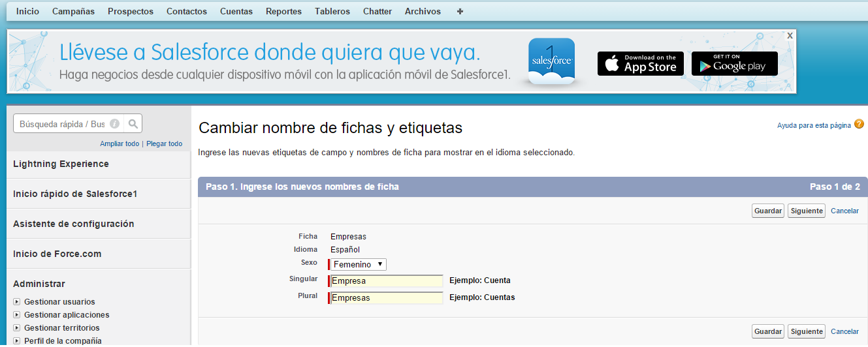
Task: Open Lightning Experience in sidebar
Action: [x=61, y=164]
